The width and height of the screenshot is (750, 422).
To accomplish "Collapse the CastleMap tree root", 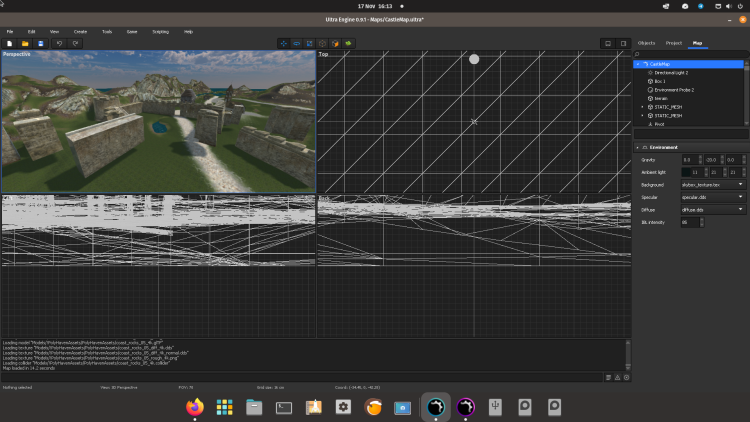I will [638, 64].
